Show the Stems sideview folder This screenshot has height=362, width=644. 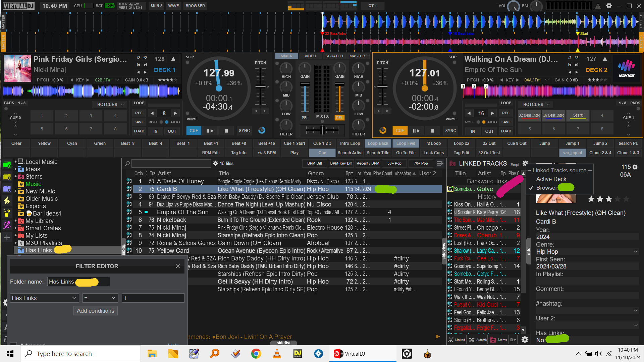click(x=498, y=340)
